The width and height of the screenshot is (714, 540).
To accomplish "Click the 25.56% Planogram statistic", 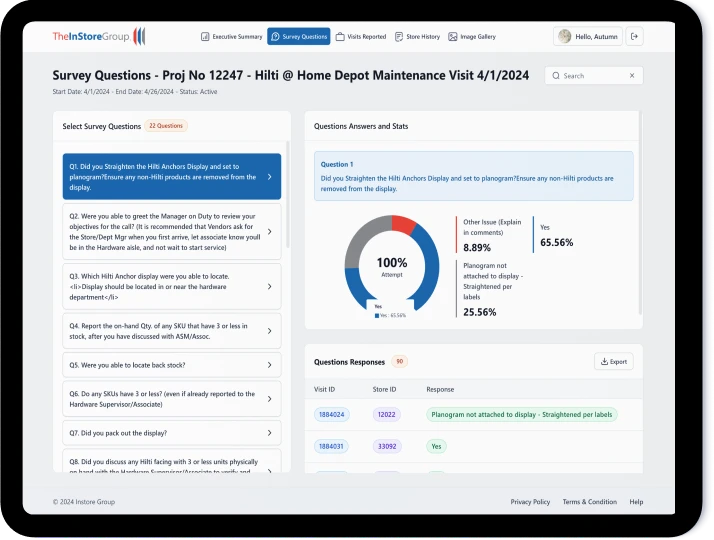I will [479, 312].
